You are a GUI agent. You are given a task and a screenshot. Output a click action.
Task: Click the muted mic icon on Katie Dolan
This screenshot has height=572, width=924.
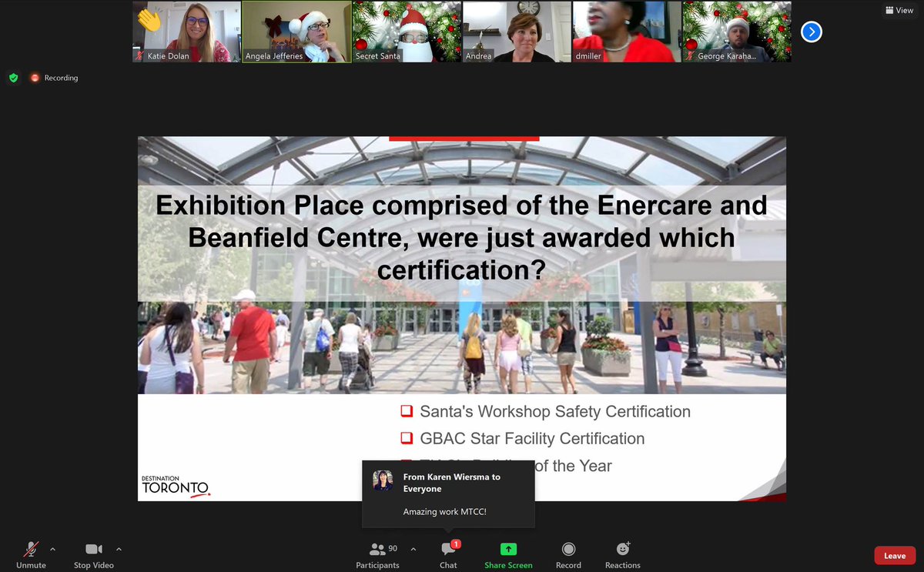coord(140,56)
